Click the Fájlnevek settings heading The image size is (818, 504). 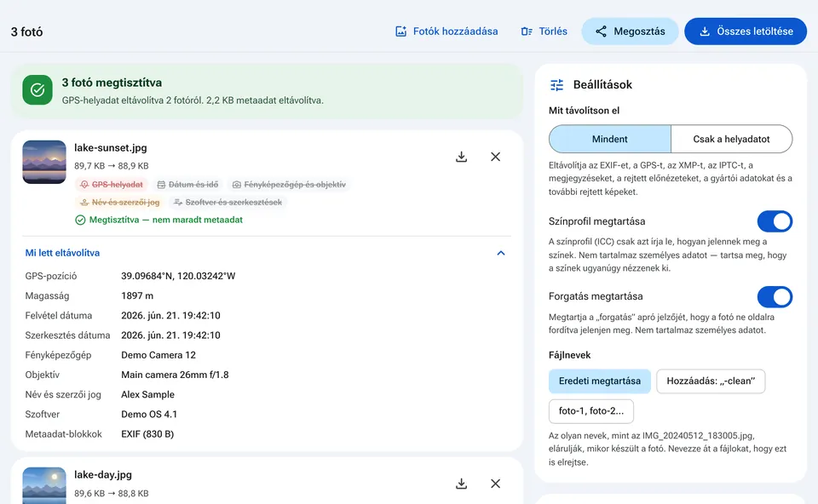click(x=569, y=355)
